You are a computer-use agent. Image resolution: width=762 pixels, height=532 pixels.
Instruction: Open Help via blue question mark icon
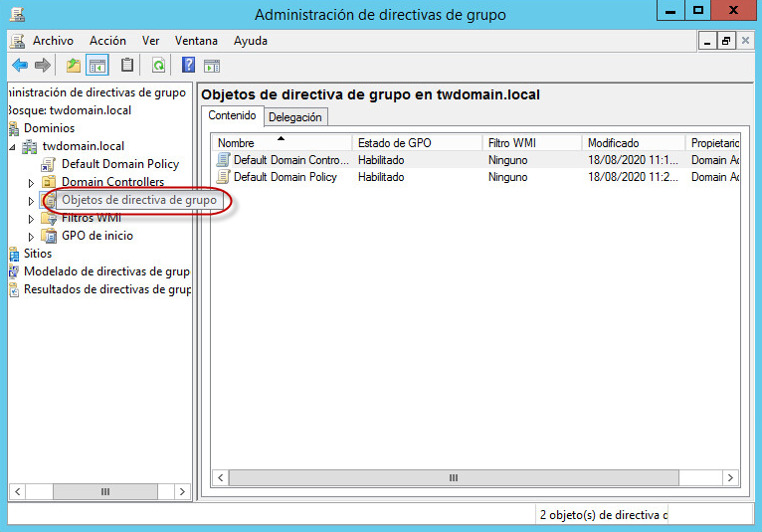[188, 66]
